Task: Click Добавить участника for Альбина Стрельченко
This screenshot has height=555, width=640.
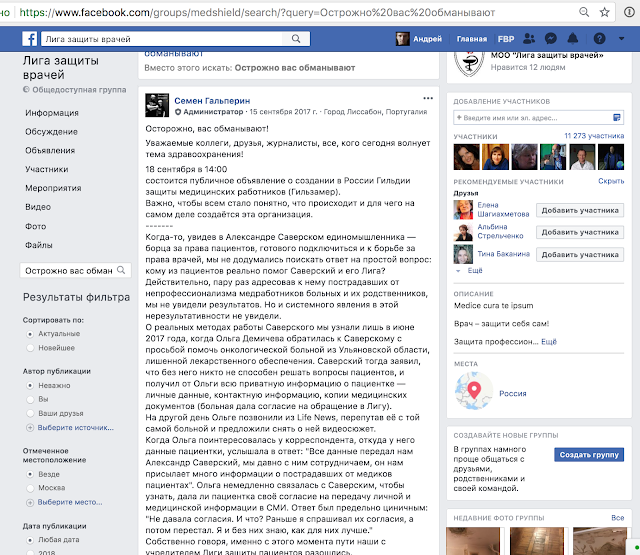Action: [580, 232]
